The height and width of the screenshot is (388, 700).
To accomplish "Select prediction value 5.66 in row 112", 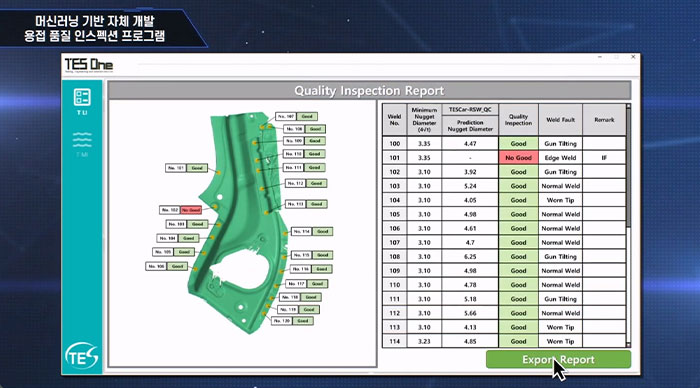I will (x=470, y=313).
